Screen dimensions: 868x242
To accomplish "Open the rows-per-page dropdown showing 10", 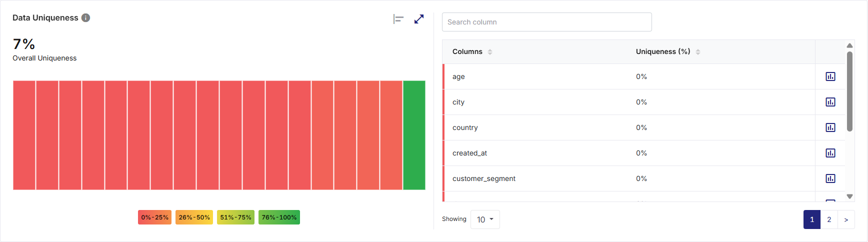I will [485, 219].
